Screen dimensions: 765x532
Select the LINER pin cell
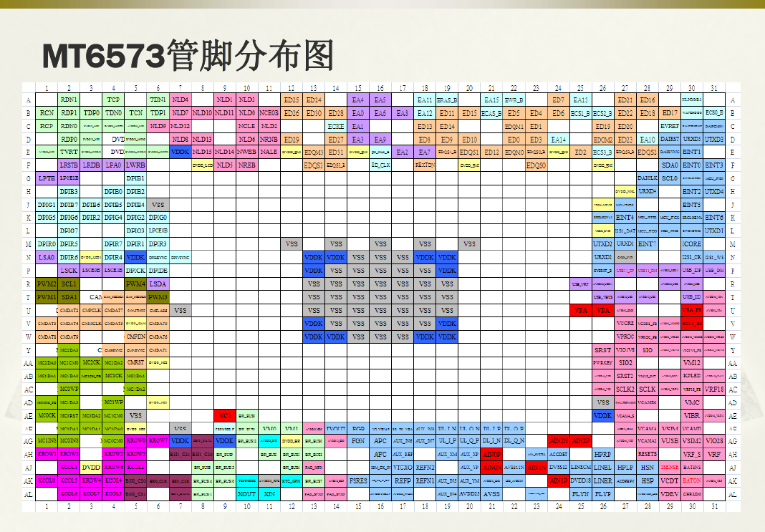(603, 480)
